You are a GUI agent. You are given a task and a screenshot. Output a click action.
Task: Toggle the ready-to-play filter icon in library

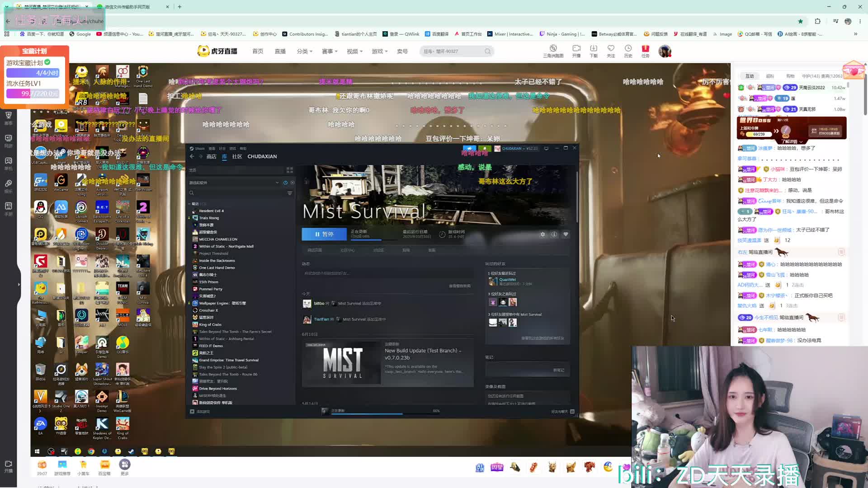click(x=292, y=183)
